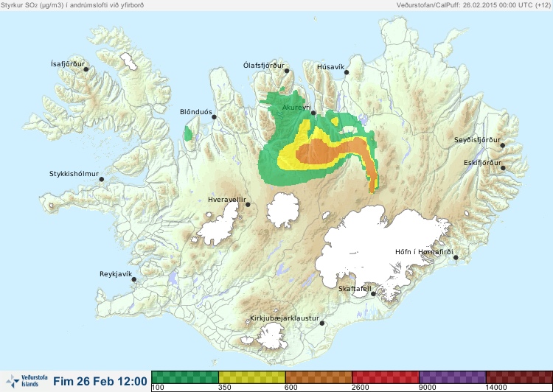Click the 'Kirkjubæjarklaustur' label text
The image size is (553, 392).
[285, 318]
